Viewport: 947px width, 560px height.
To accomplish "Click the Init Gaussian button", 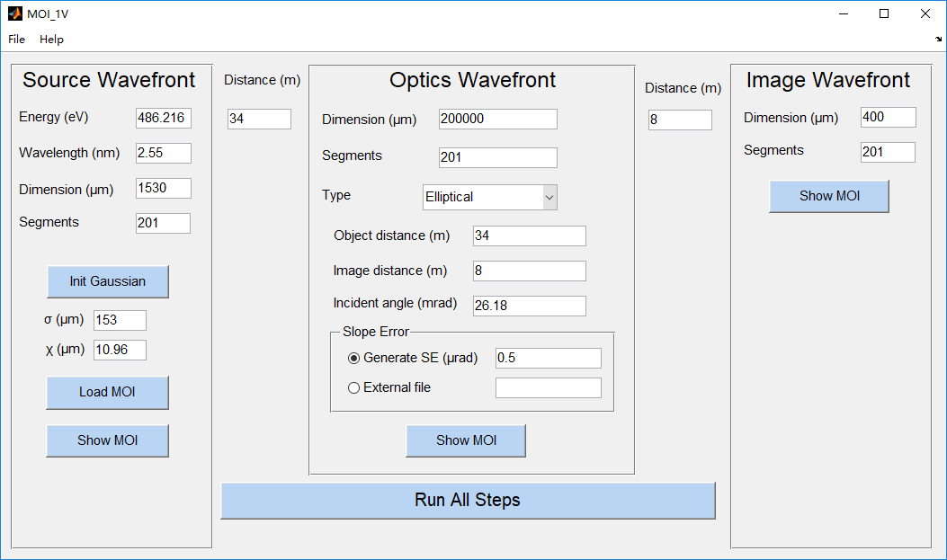I will pyautogui.click(x=107, y=281).
